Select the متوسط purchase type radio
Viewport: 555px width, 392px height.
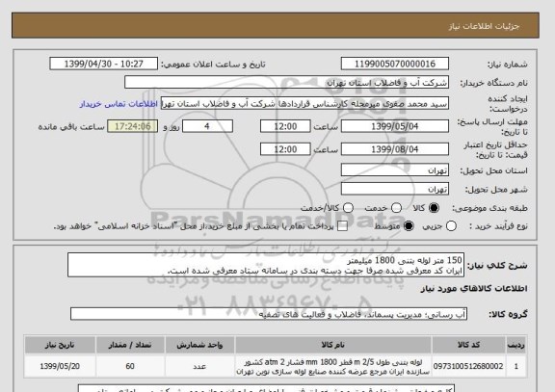tap(409, 226)
